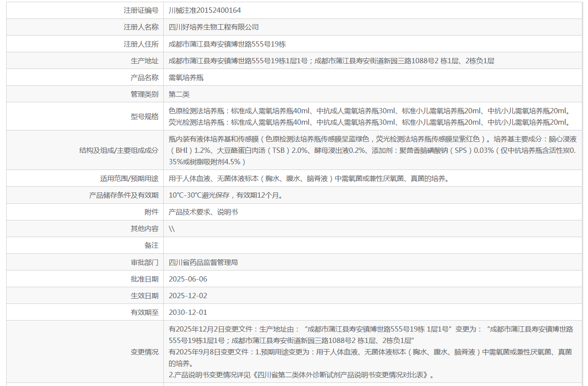Click the 其他内容 label
Screen dimensions: 588x386
[144, 228]
